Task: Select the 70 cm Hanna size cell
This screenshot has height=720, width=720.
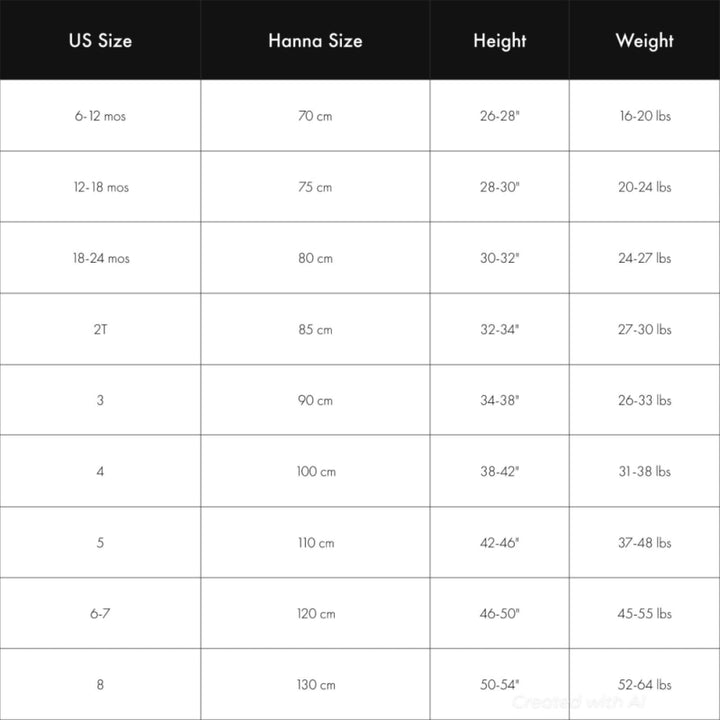Action: 315,116
